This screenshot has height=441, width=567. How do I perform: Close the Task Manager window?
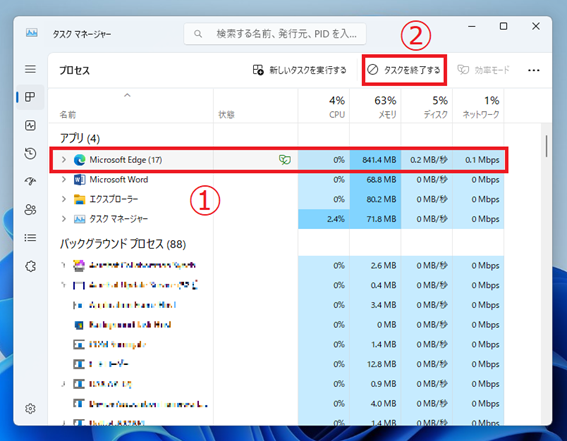coord(536,26)
